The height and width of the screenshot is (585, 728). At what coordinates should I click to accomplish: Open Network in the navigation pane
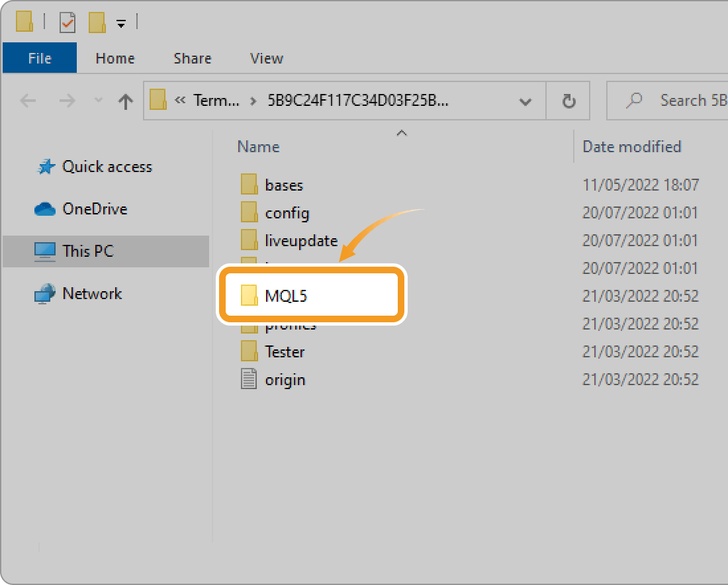coord(92,293)
